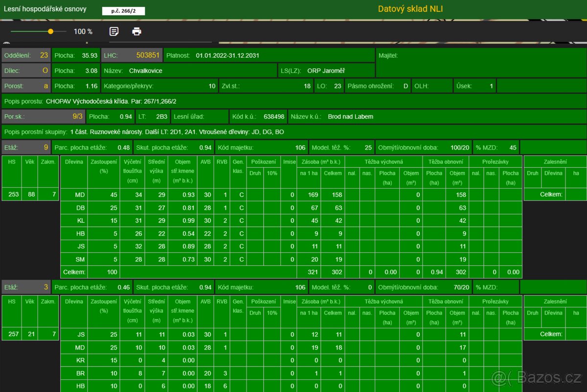Select the Etáž 3 header cell
587x392 pixels.
[x=26, y=287]
